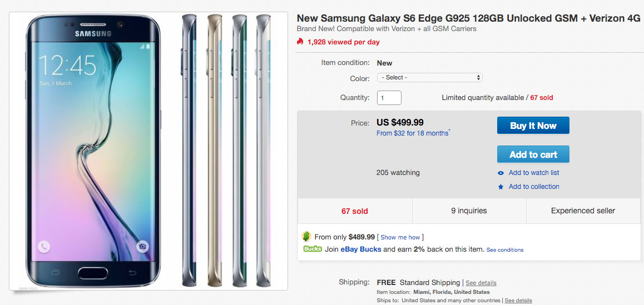Viewport: 644px width, 305px height.
Task: Click Add to collection link
Action: (534, 187)
